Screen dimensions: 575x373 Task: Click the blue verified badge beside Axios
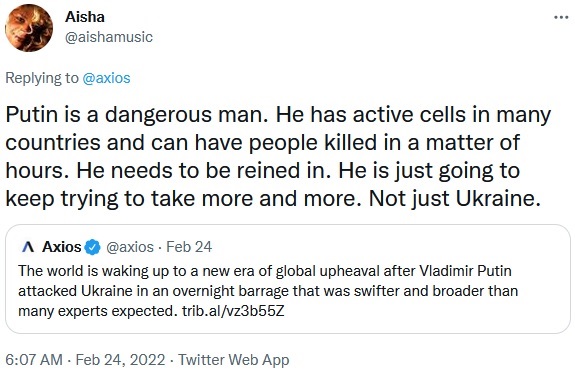click(92, 247)
